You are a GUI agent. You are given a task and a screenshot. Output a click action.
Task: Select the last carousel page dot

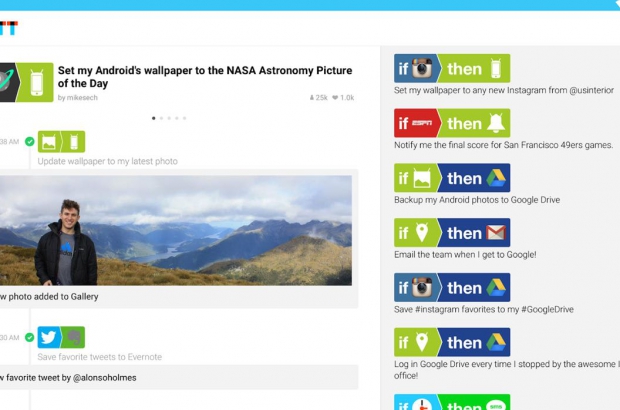click(184, 118)
